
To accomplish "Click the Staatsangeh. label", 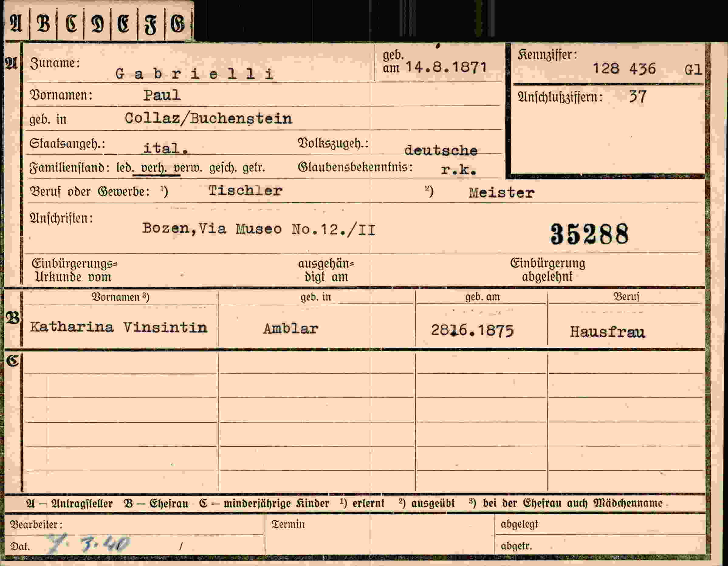I will coord(67,144).
